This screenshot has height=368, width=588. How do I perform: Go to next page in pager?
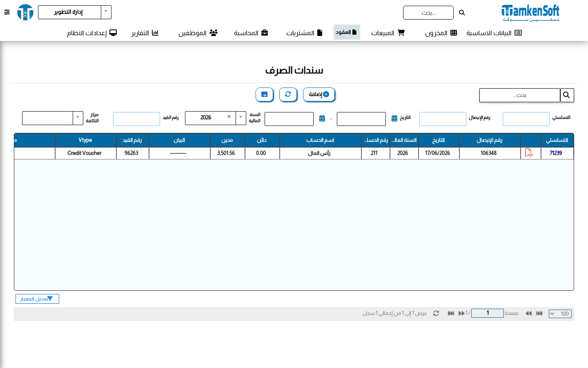tap(461, 313)
